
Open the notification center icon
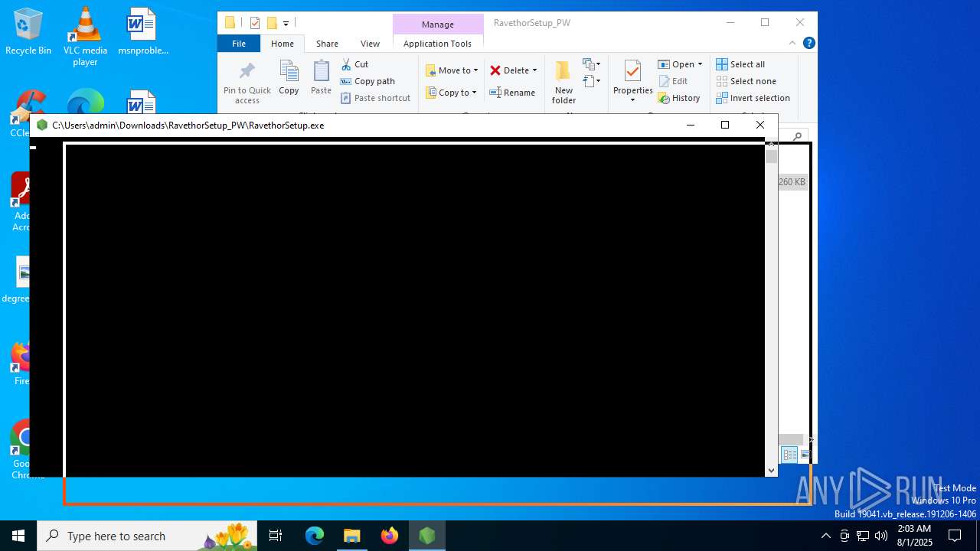click(955, 536)
